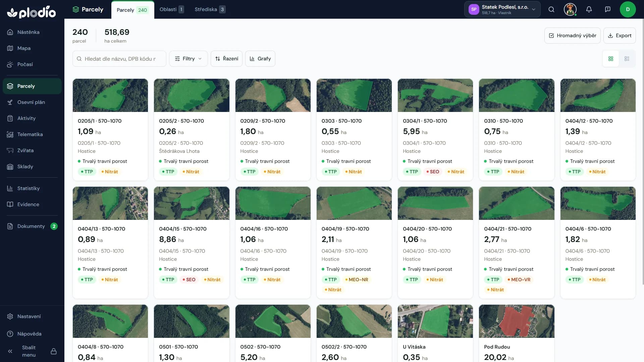Open Statistiky section

tap(32, 188)
